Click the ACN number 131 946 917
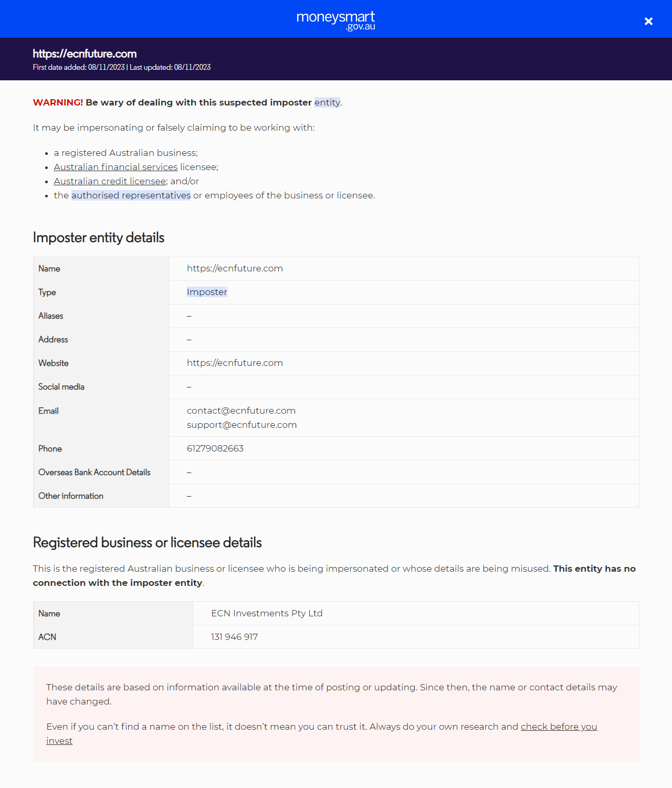This screenshot has width=672, height=788. tap(234, 637)
